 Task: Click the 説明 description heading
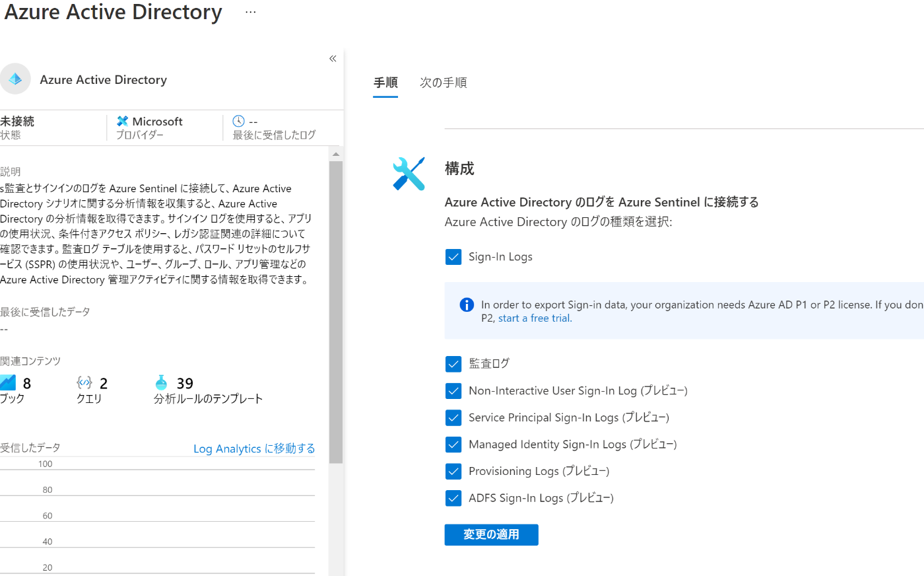point(11,171)
